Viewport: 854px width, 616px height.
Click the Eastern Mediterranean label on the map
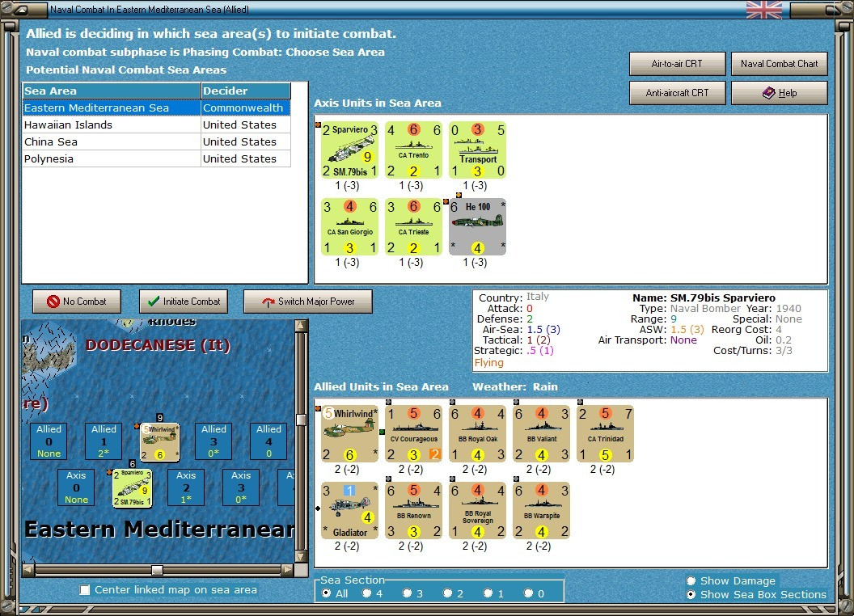pyautogui.click(x=159, y=529)
